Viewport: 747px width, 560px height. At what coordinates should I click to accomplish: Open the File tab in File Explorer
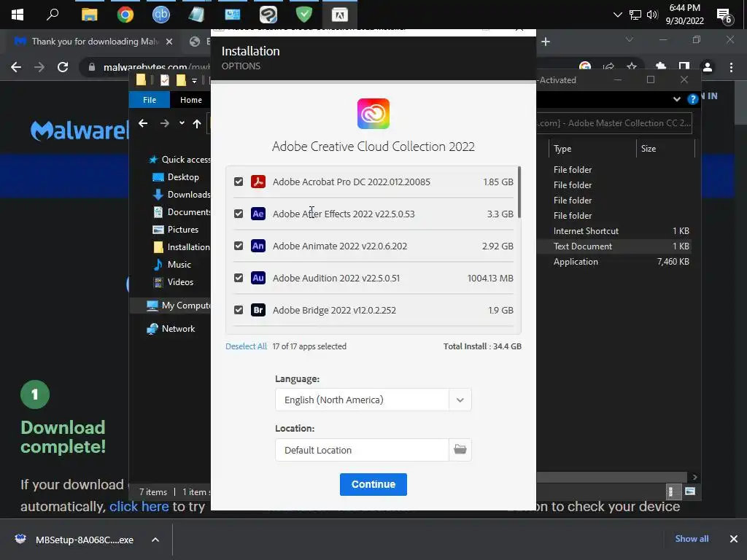click(150, 100)
